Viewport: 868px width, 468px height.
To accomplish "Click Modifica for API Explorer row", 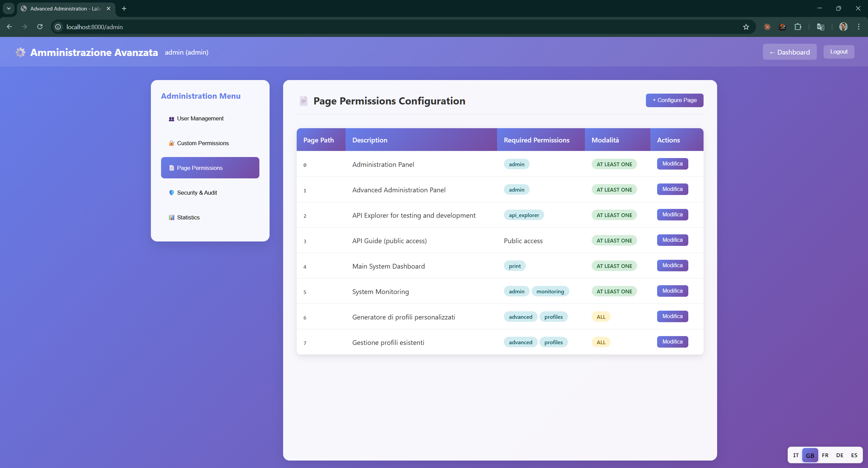I will pyautogui.click(x=672, y=214).
